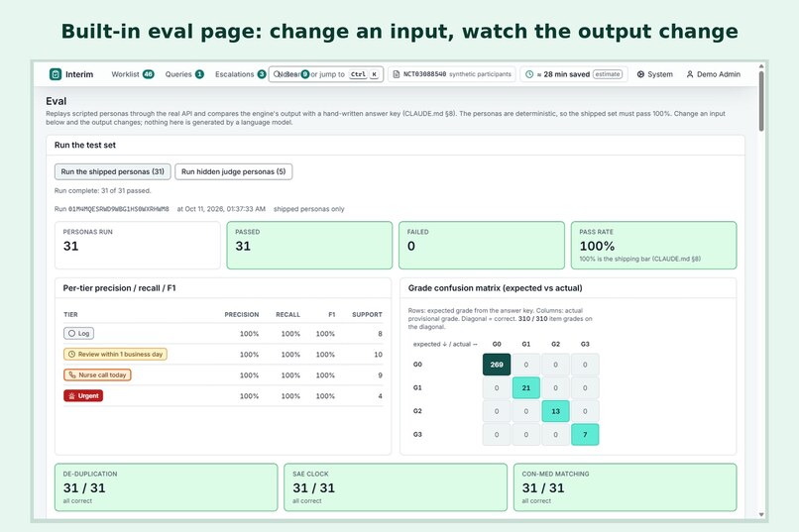This screenshot has height=532, width=799.
Task: Click the G3 column header in matrix
Action: point(585,344)
